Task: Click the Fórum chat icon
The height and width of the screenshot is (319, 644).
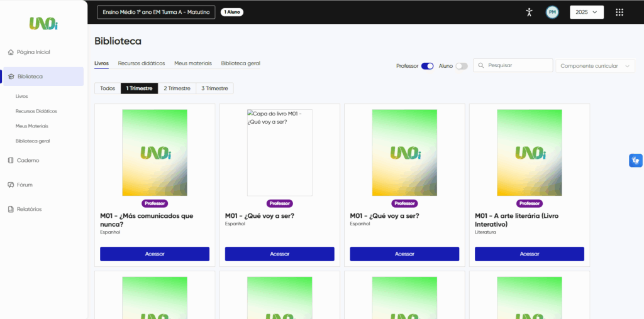Action: [11, 185]
